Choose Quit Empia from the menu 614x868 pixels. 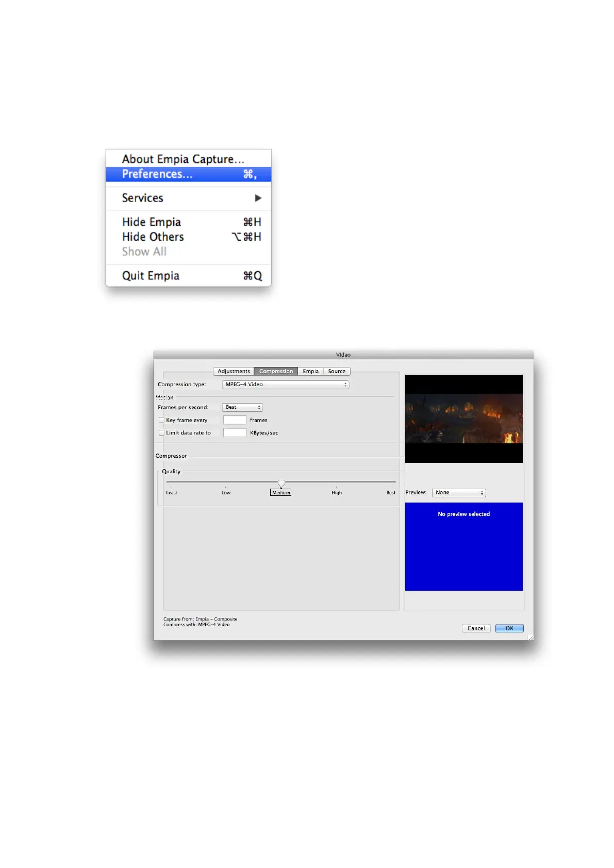[x=188, y=276]
